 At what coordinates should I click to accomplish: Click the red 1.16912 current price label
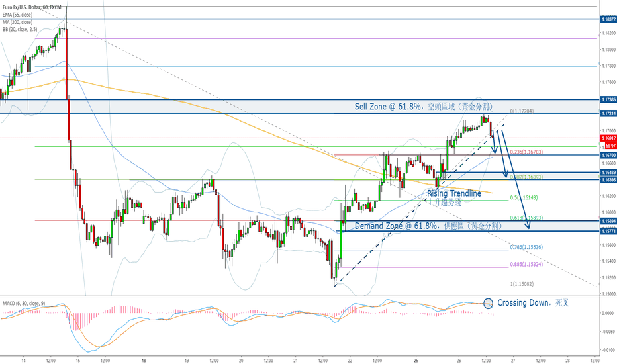608,138
